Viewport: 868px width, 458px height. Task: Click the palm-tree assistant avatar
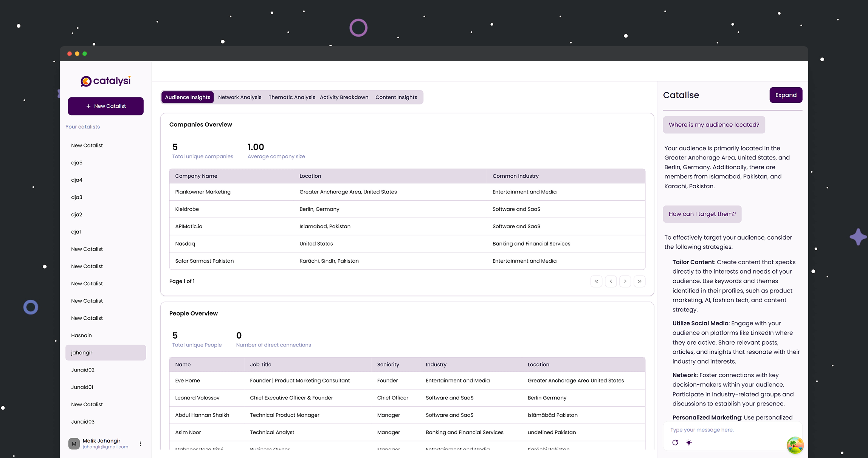[795, 445]
